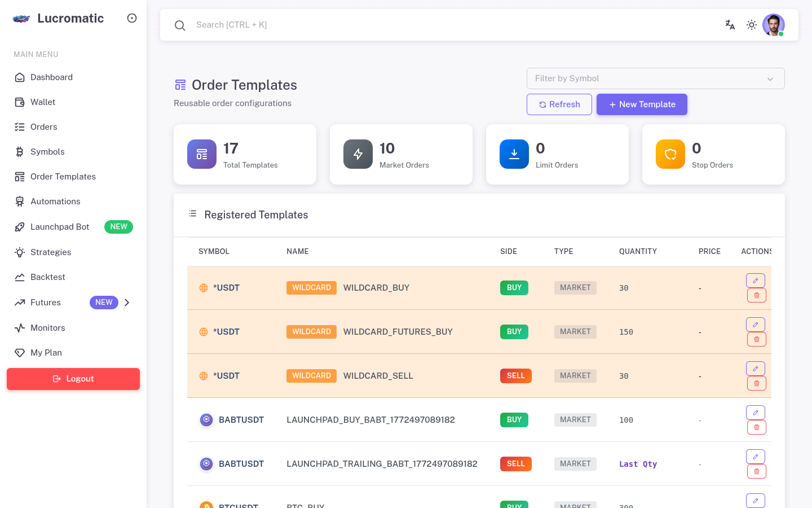Click the yellow Stop Orders icon

tap(670, 154)
